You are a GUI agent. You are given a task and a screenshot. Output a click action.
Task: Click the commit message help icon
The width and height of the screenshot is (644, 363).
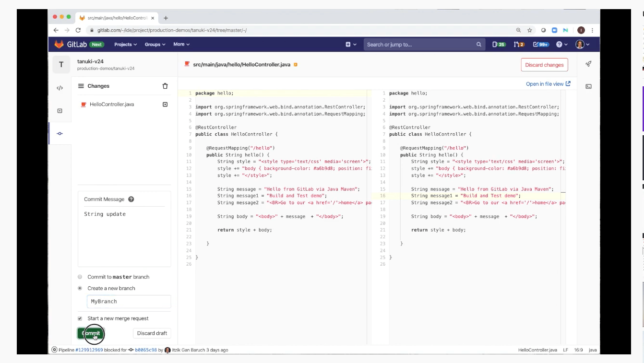click(131, 199)
